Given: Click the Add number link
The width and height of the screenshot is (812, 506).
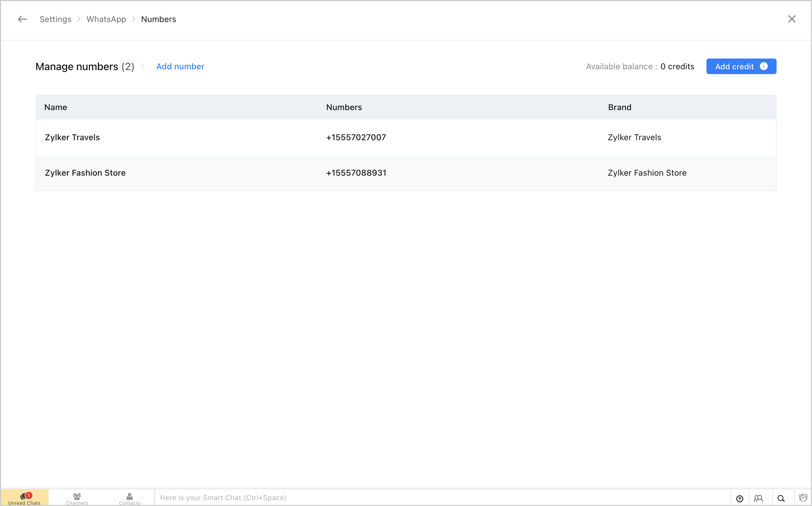Looking at the screenshot, I should [180, 67].
